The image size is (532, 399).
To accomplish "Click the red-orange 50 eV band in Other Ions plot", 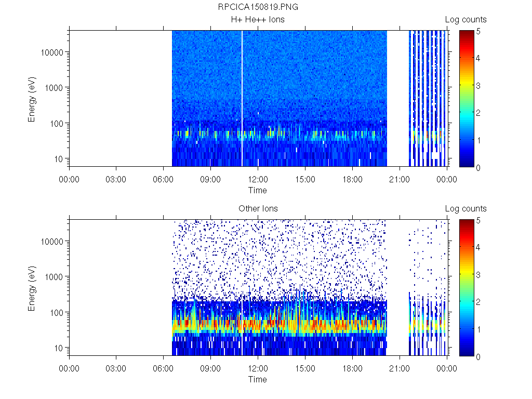I will [x=280, y=326].
